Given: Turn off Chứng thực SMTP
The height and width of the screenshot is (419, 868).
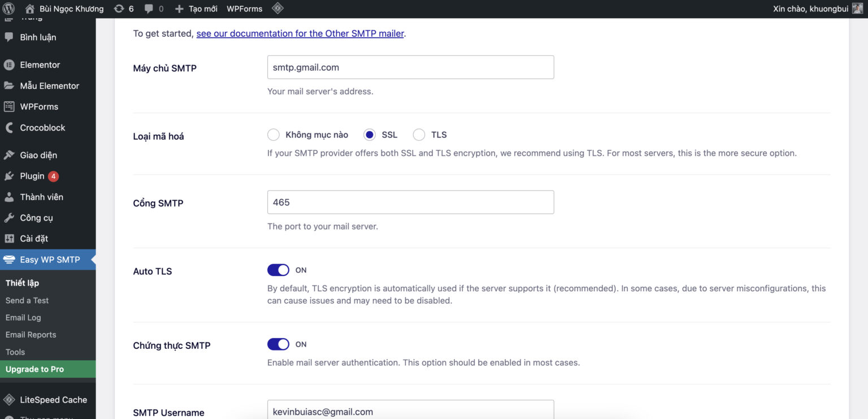Looking at the screenshot, I should (x=278, y=344).
